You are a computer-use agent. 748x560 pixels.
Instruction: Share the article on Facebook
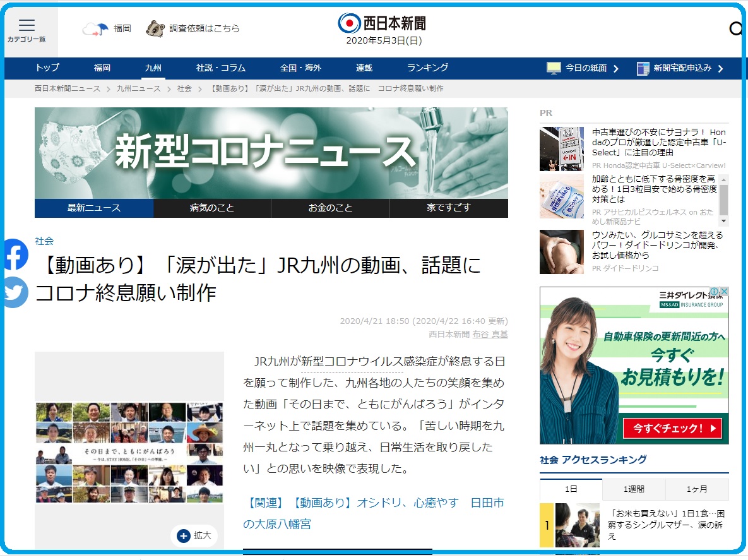[x=15, y=254]
